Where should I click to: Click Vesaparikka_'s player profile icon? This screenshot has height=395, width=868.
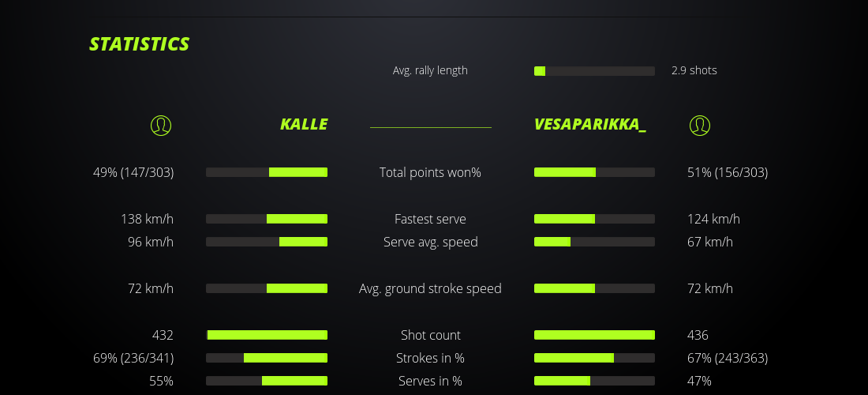pos(699,125)
